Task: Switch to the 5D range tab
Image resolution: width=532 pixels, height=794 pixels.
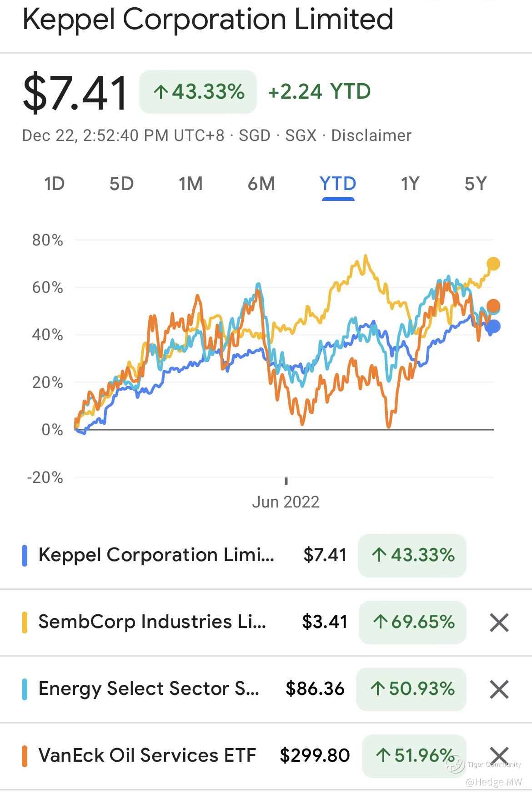Action: [121, 184]
